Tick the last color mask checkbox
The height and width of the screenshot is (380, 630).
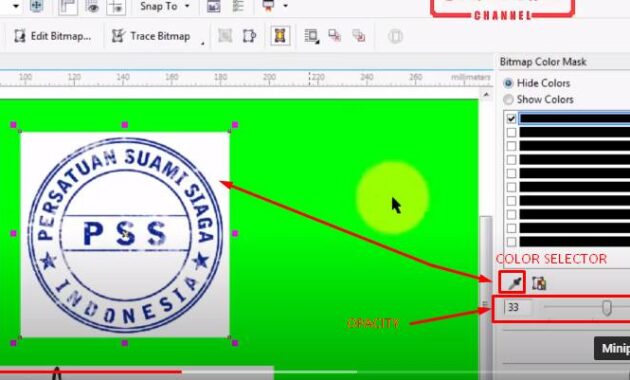(x=511, y=242)
